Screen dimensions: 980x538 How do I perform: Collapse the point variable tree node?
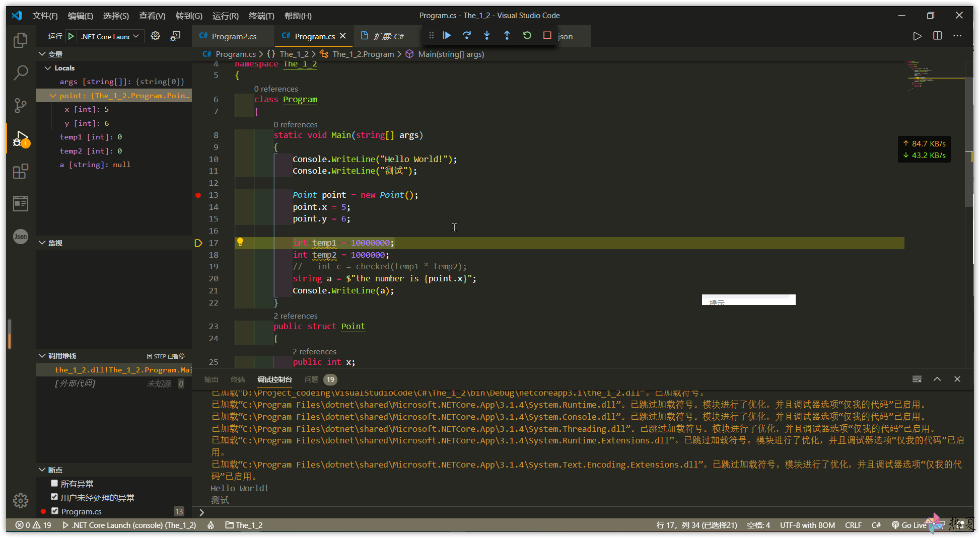pyautogui.click(x=53, y=96)
